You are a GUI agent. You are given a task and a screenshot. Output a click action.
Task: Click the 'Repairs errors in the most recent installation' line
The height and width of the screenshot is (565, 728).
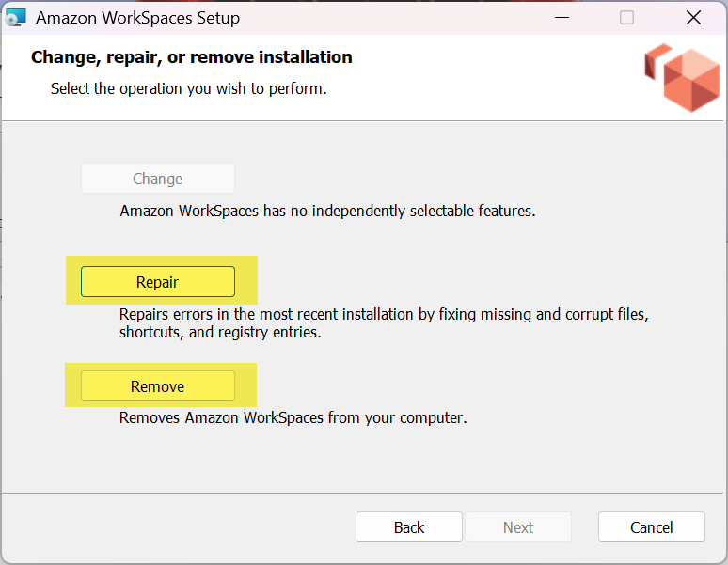click(384, 313)
